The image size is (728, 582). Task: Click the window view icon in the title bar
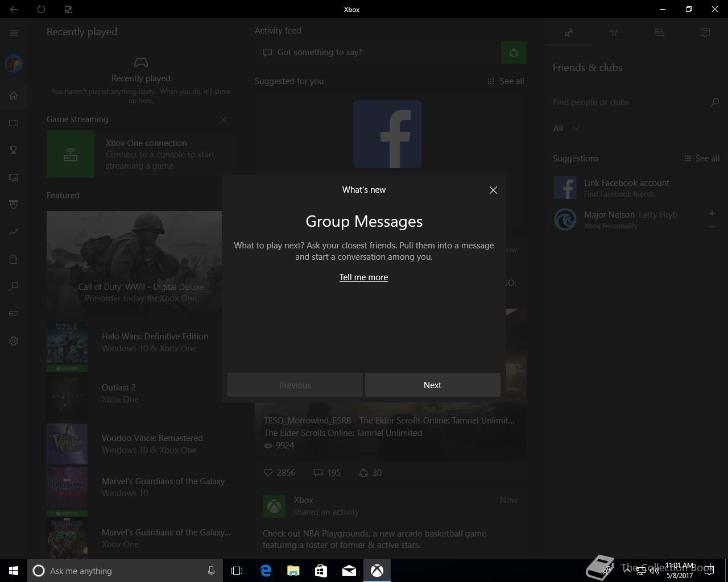point(68,9)
